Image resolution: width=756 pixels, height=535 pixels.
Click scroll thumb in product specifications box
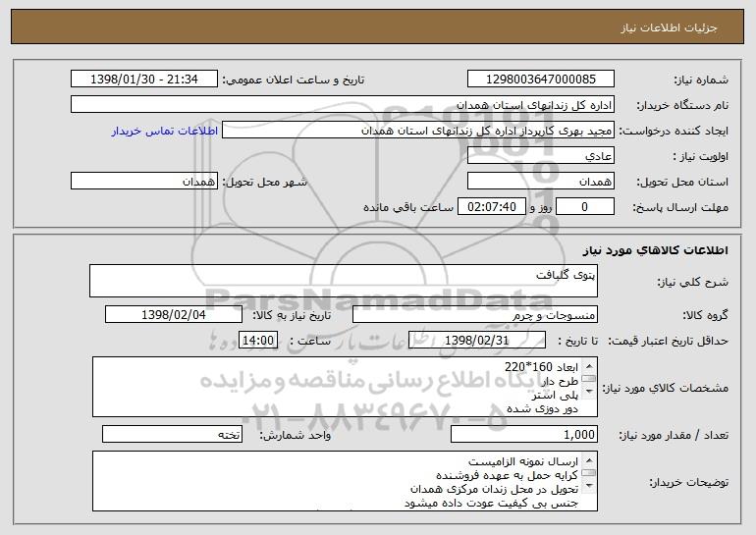pyautogui.click(x=589, y=379)
